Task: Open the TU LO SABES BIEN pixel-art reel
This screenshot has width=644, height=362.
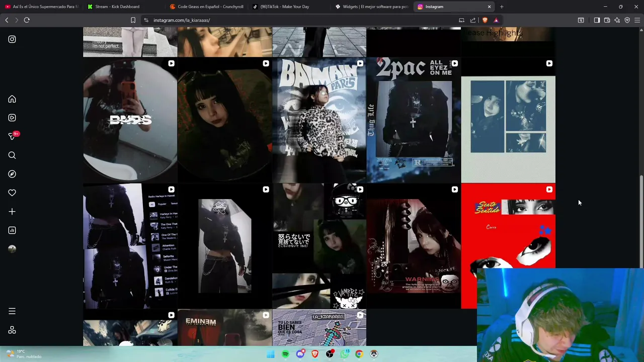Action: point(319,328)
